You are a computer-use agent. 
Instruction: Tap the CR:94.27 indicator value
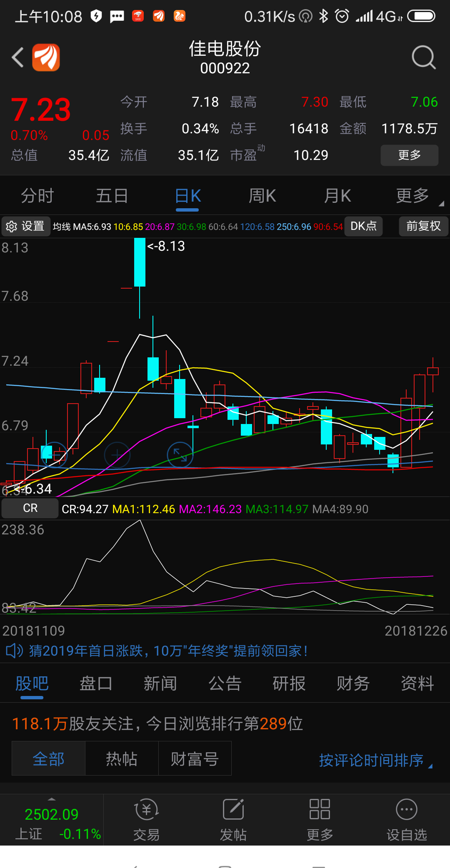pyautogui.click(x=85, y=509)
